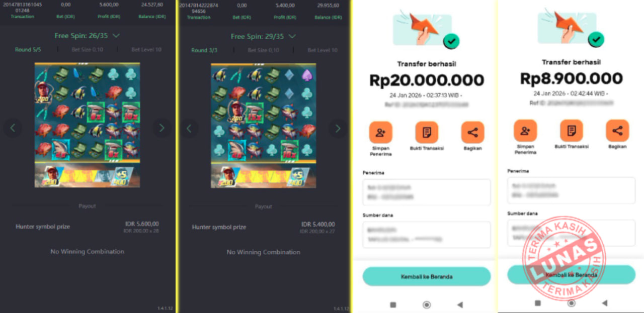Tap Android recents square on fourth panel

538,303
